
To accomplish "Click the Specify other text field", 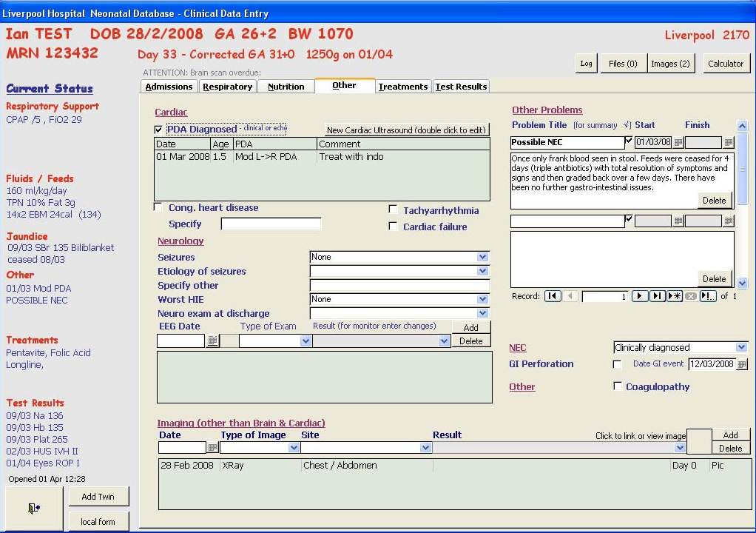I will click(399, 286).
